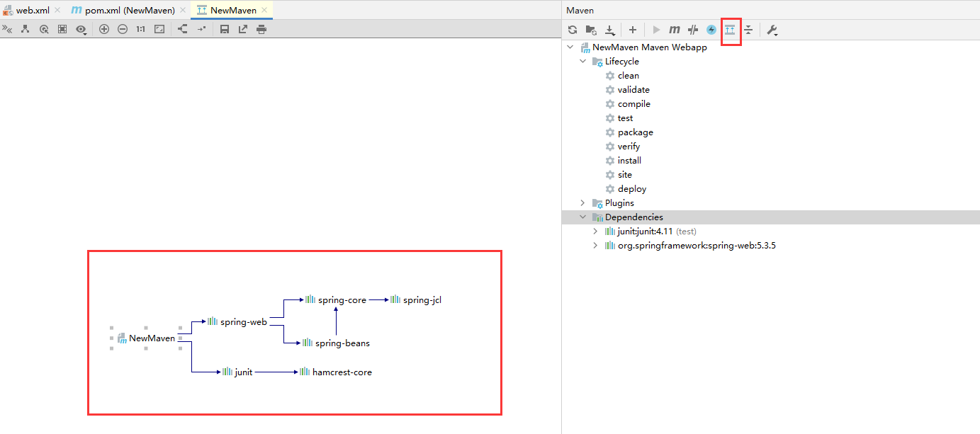Switch to pom.xml (NewMaven) tab

(x=123, y=11)
